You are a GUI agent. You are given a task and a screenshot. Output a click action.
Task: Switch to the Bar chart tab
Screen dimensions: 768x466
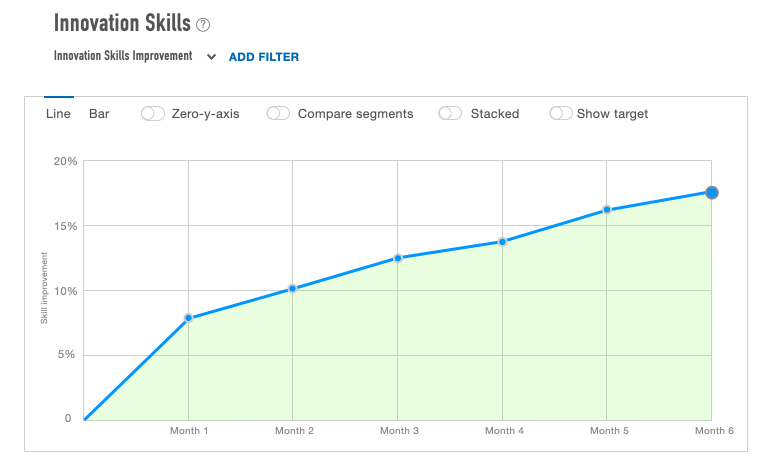[99, 114]
